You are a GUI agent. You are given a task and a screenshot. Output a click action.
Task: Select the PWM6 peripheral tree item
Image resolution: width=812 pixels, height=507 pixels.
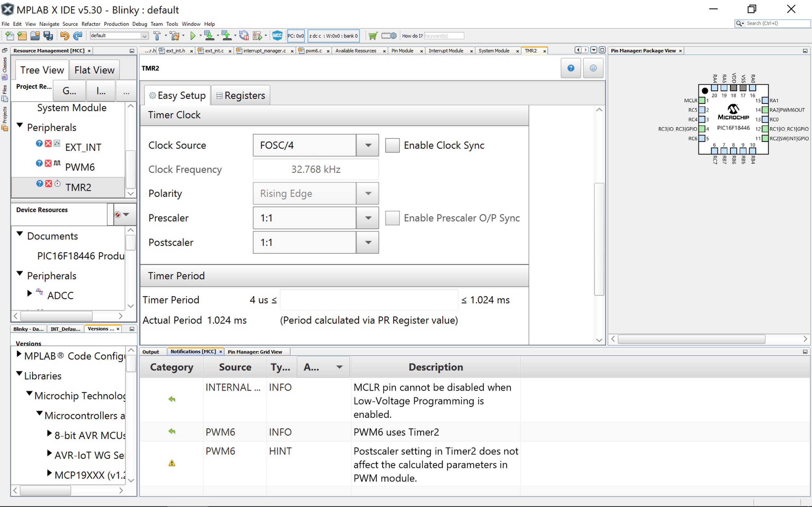tap(80, 167)
